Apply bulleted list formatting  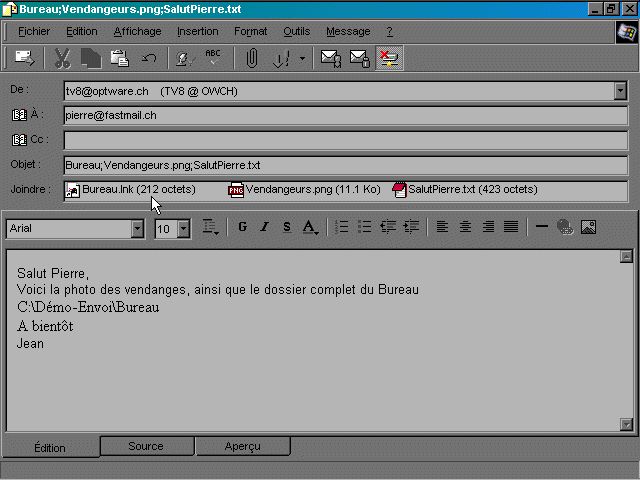tap(364, 227)
